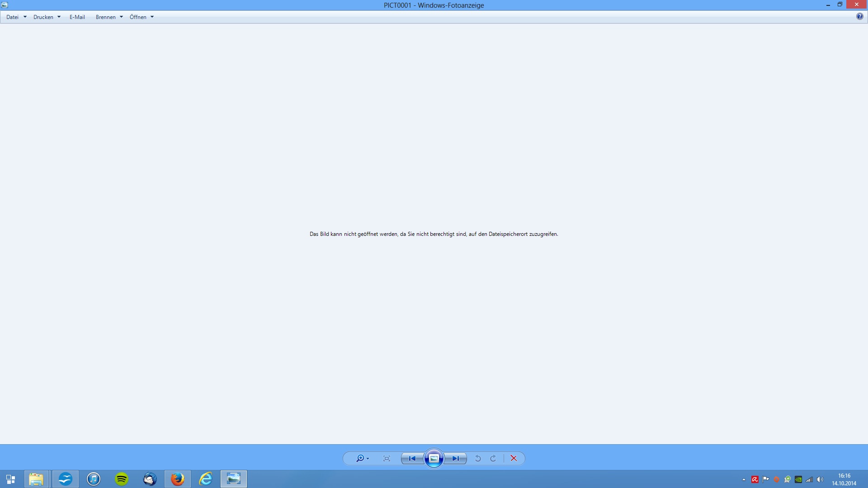Go to the previous picture
Image resolution: width=868 pixels, height=488 pixels.
click(x=412, y=458)
